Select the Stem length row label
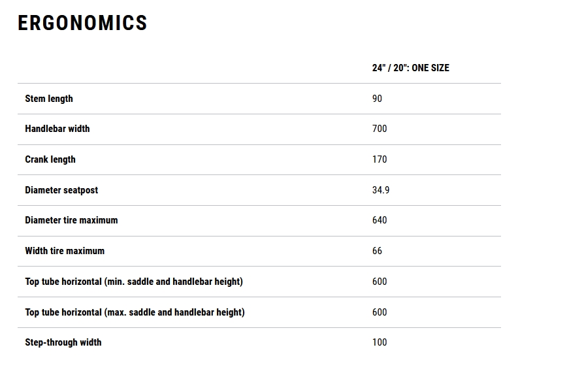584x392 pixels. 49,99
